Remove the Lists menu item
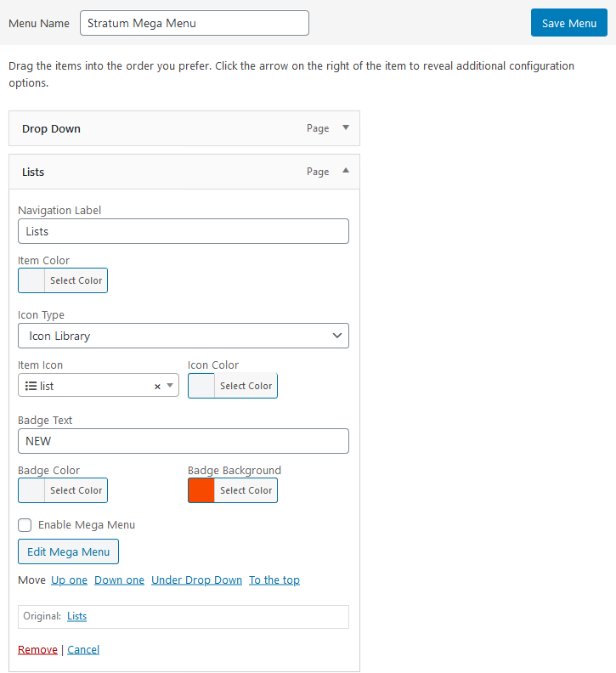 point(37,649)
